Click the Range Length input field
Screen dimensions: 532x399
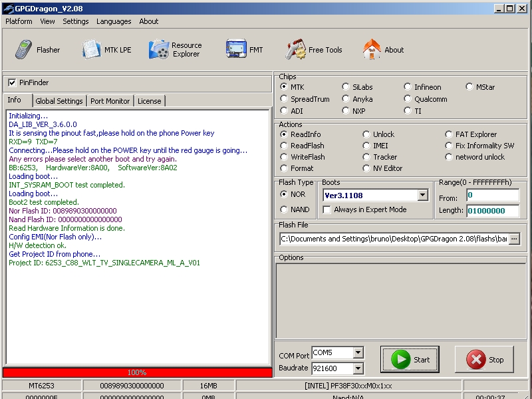tap(493, 211)
